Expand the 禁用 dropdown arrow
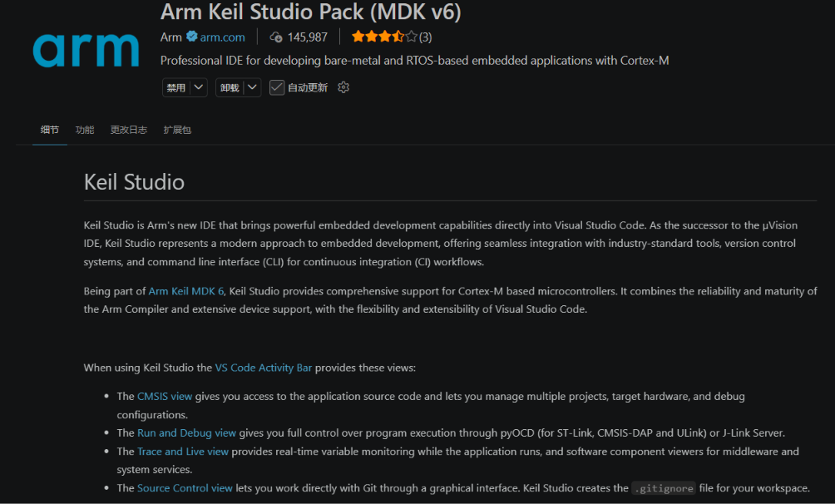Image resolution: width=835 pixels, height=504 pixels. pyautogui.click(x=199, y=87)
